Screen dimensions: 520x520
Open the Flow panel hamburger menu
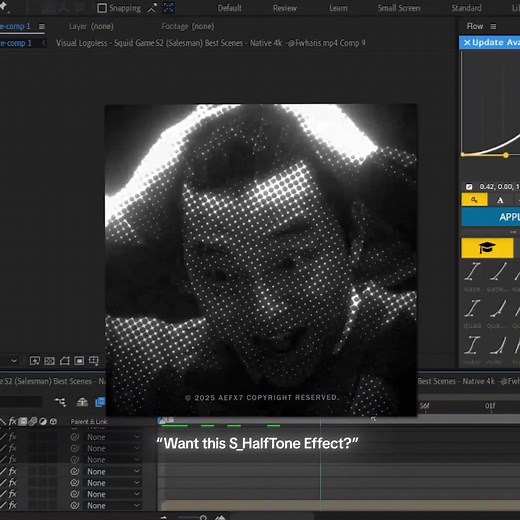pyautogui.click(x=493, y=26)
